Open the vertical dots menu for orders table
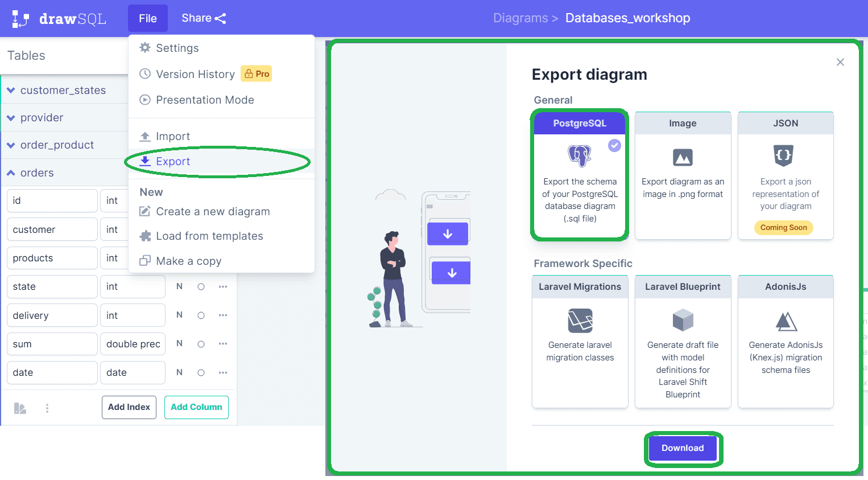This screenshot has height=480, width=868. [47, 408]
